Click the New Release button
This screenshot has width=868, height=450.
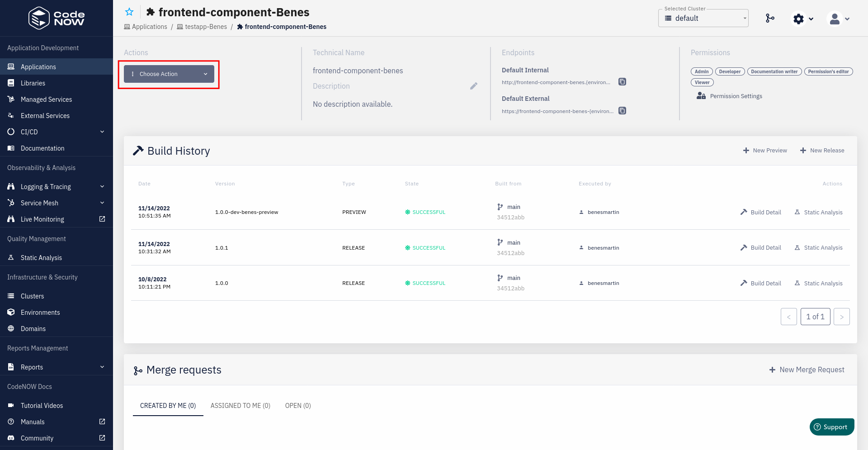pos(822,150)
